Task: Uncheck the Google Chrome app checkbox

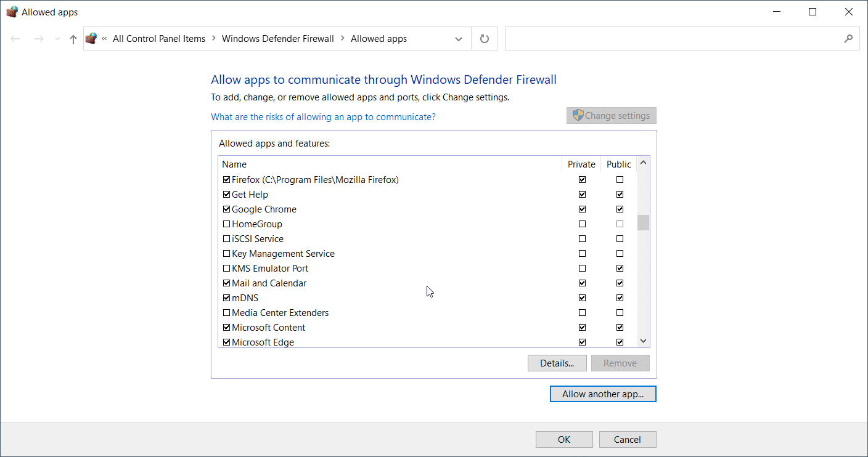Action: tap(226, 209)
